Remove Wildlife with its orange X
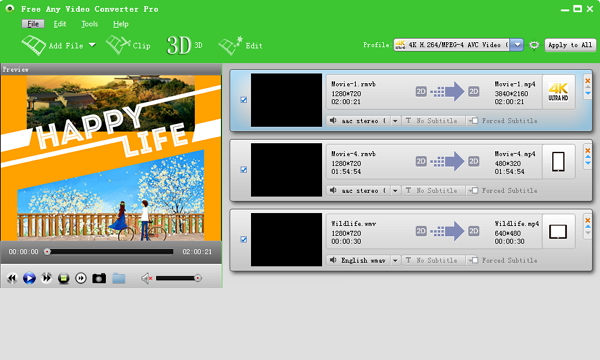Image resolution: width=600 pixels, height=360 pixels. (588, 220)
